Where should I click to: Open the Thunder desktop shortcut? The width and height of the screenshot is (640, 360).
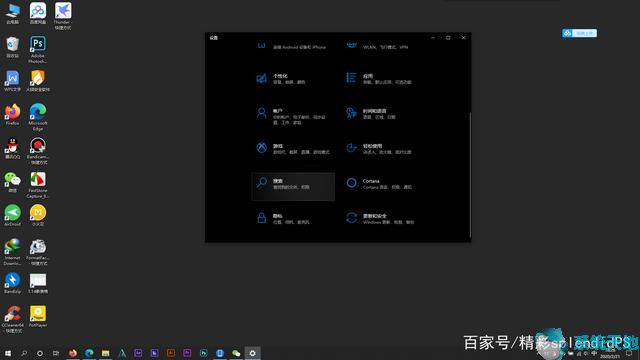pos(62,16)
